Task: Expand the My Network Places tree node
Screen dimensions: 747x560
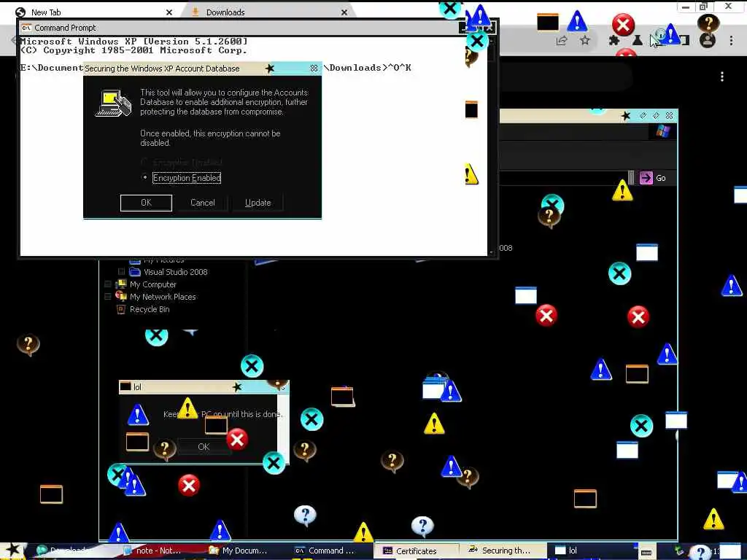Action: click(108, 297)
